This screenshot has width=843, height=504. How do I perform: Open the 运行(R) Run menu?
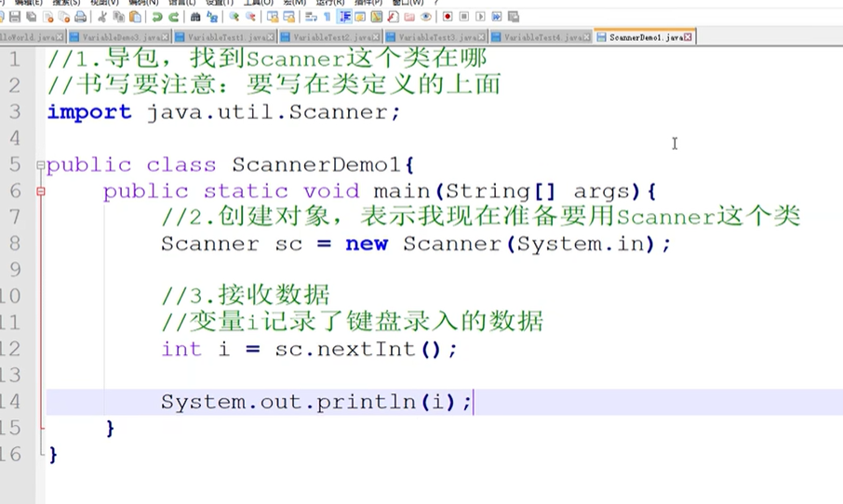pos(330,2)
